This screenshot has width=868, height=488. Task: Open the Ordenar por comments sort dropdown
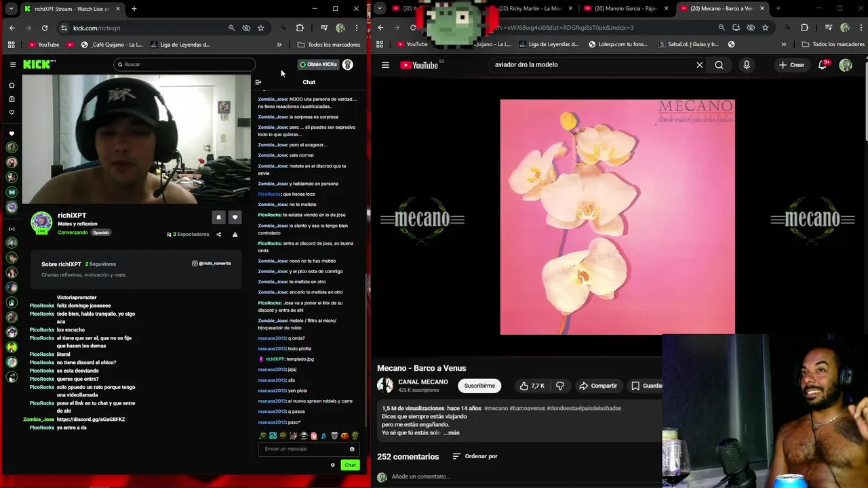[x=475, y=456]
